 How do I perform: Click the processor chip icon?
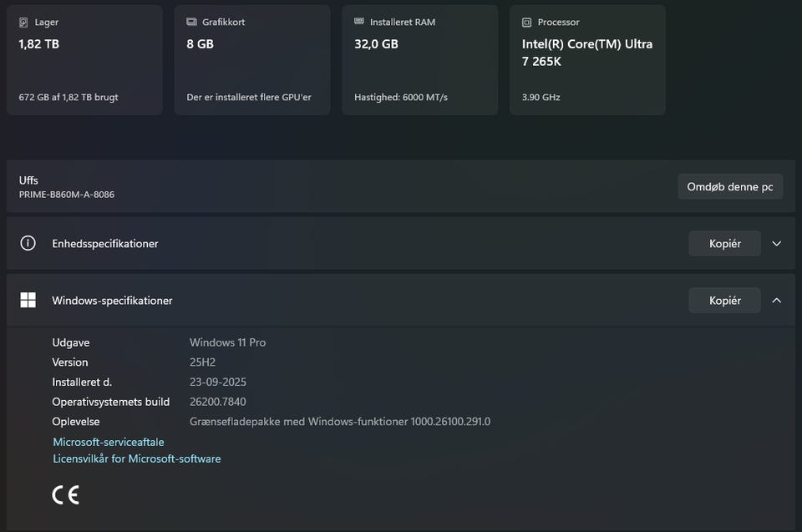526,23
